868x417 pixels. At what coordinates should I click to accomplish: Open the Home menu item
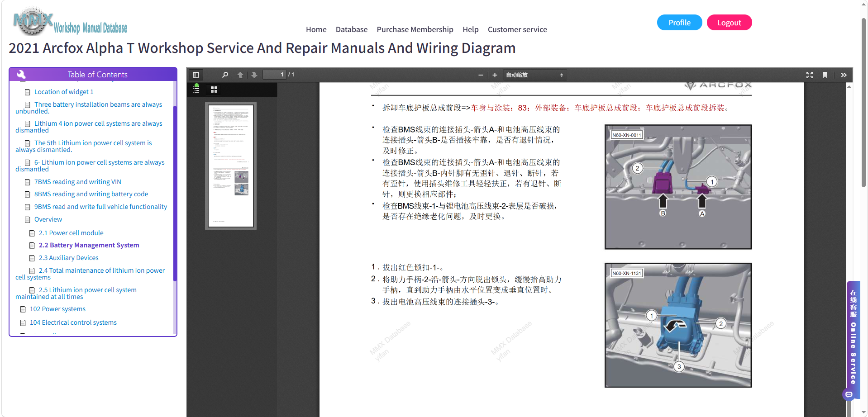coord(316,29)
